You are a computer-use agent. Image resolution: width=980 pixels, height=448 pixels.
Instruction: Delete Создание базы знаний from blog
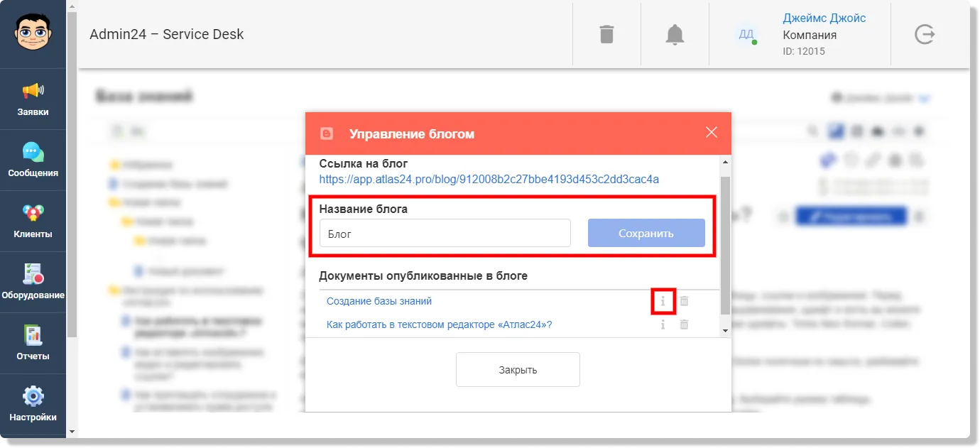coord(684,301)
